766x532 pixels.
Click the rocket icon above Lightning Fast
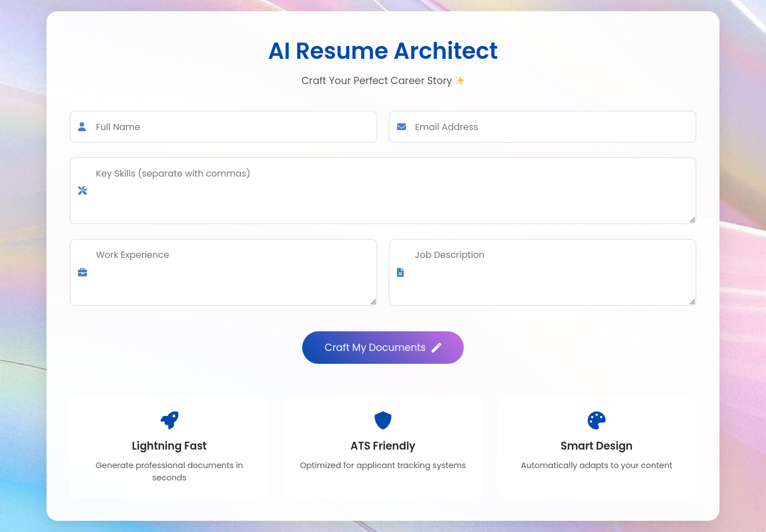[x=169, y=420]
